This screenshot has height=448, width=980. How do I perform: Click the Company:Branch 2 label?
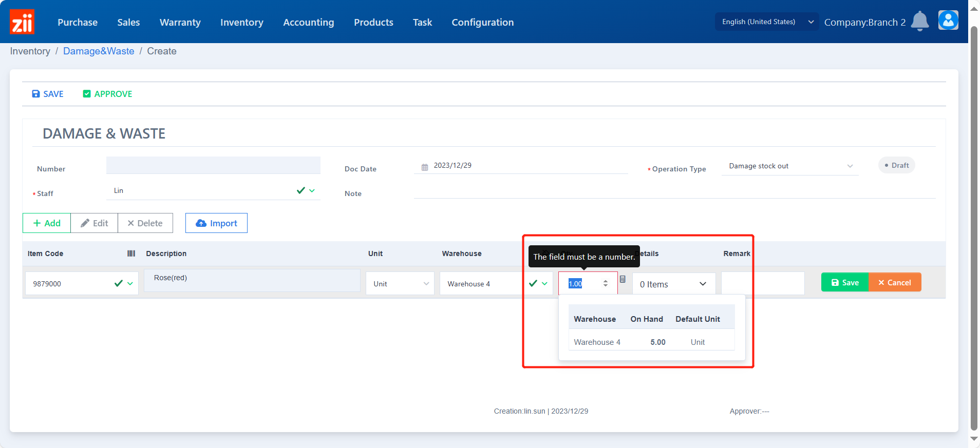click(865, 22)
